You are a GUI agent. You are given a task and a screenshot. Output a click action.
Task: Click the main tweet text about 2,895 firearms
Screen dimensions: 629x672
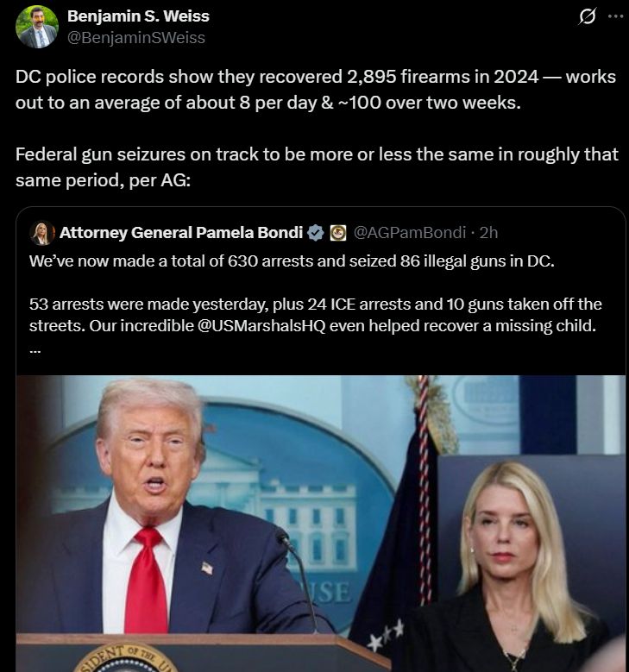click(x=316, y=90)
